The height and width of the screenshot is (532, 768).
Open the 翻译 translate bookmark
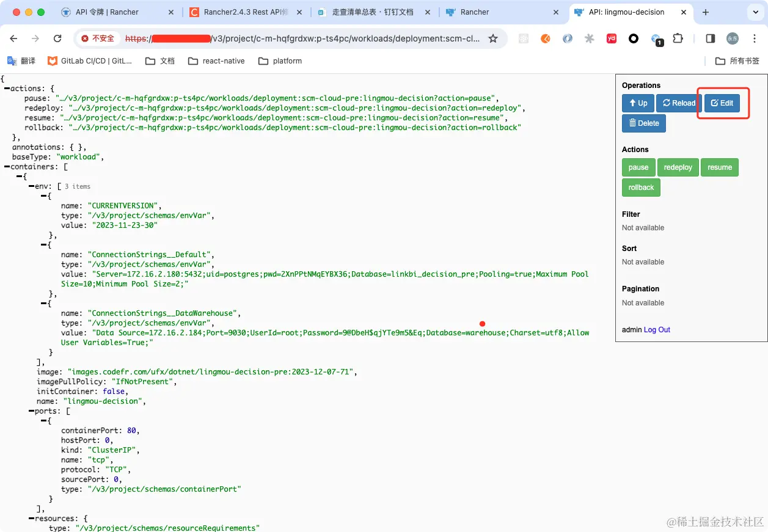(21, 61)
